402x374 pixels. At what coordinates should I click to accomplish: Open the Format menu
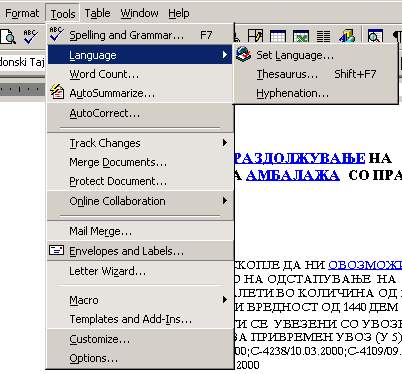[x=22, y=13]
